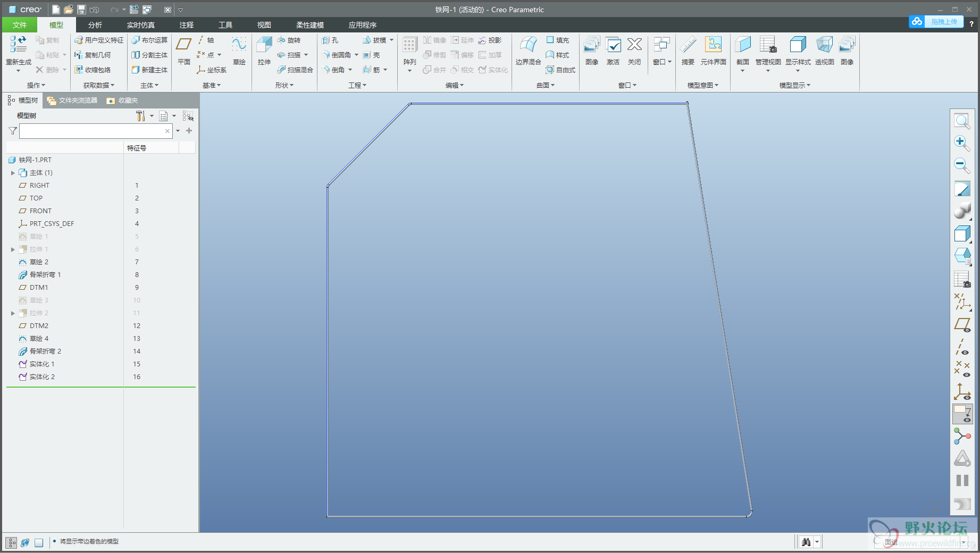
Task: Click the model tree search field
Action: (x=96, y=131)
